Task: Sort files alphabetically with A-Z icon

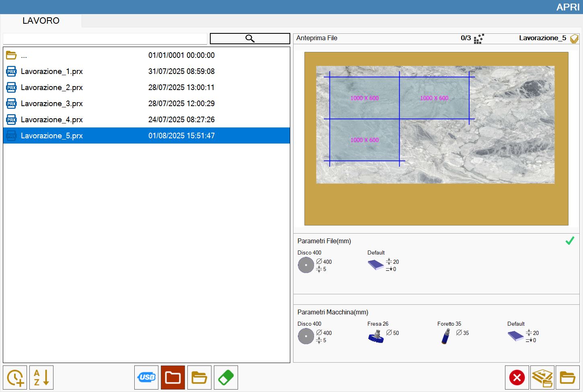Action: pyautogui.click(x=41, y=378)
